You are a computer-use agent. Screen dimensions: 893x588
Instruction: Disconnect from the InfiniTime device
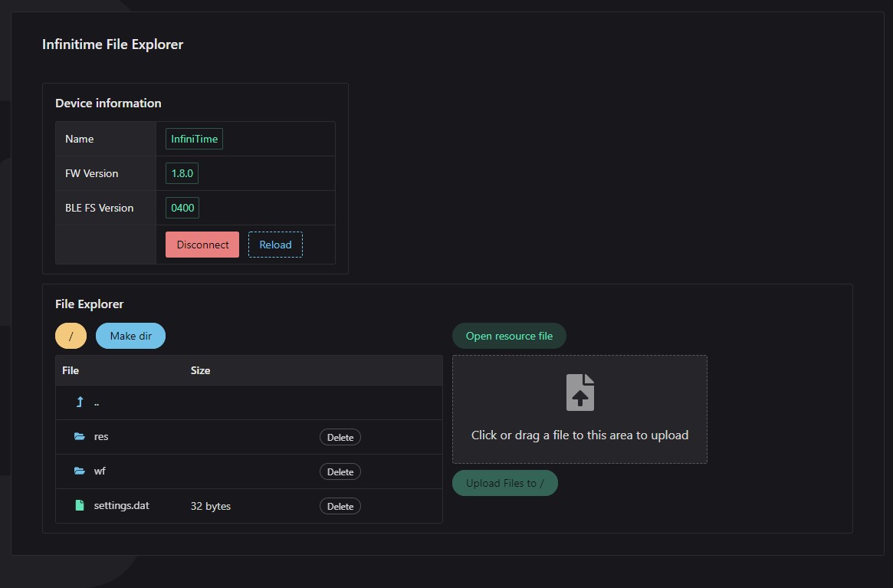(x=202, y=245)
